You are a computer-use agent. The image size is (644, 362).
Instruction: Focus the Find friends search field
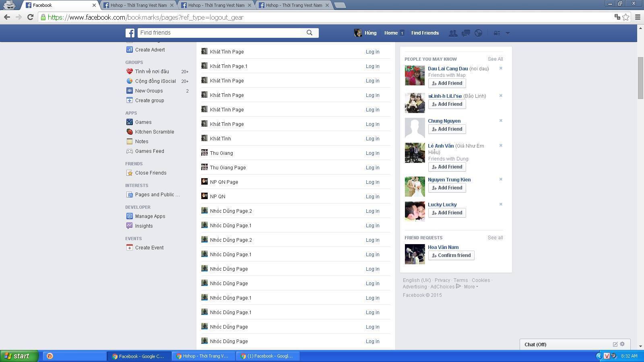click(219, 33)
